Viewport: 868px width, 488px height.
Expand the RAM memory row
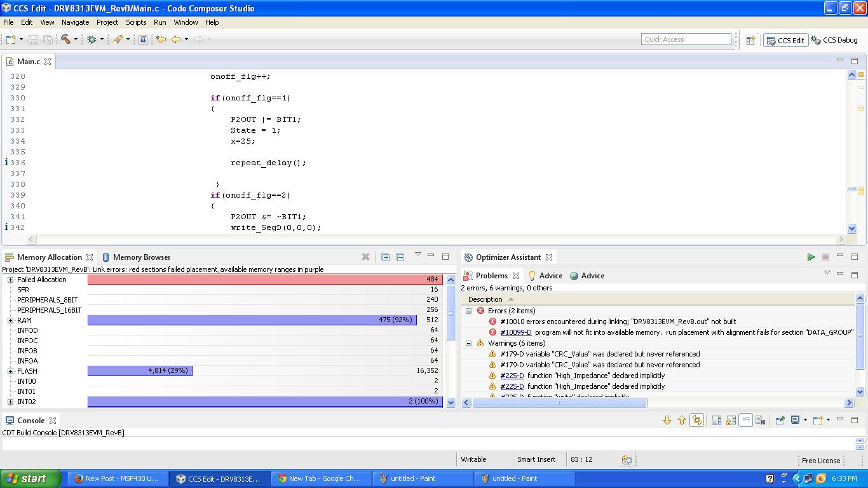[10, 320]
